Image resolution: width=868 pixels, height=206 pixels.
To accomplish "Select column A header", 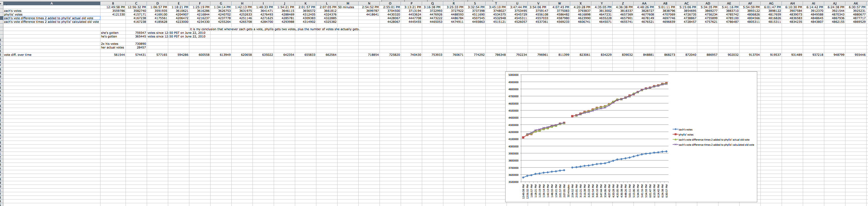I will pyautogui.click(x=52, y=3).
